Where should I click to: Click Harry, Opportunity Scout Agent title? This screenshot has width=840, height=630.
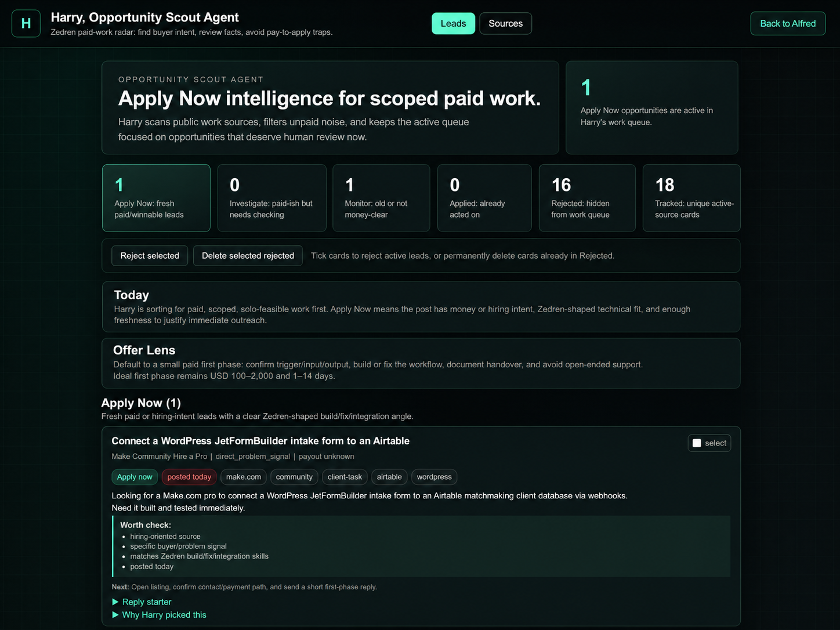tap(145, 17)
